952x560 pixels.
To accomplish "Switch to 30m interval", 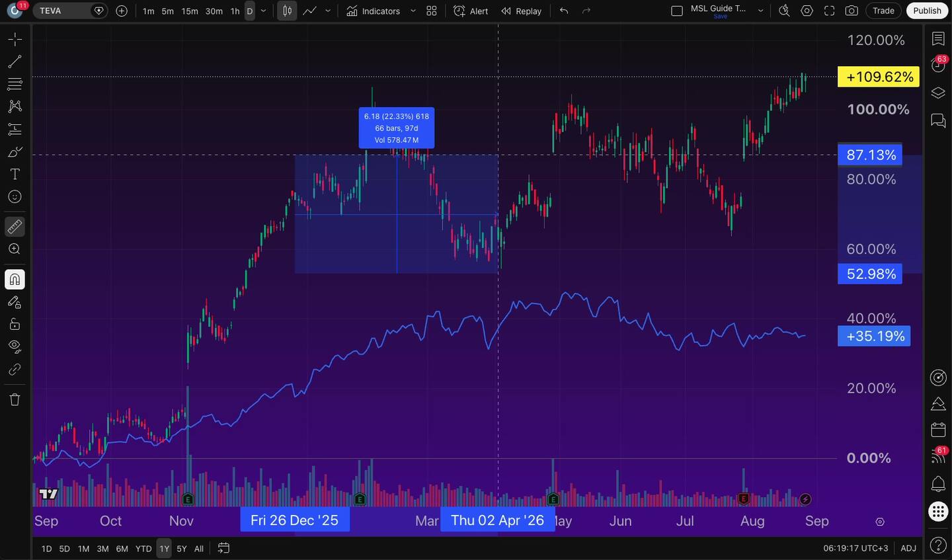I will pos(214,11).
